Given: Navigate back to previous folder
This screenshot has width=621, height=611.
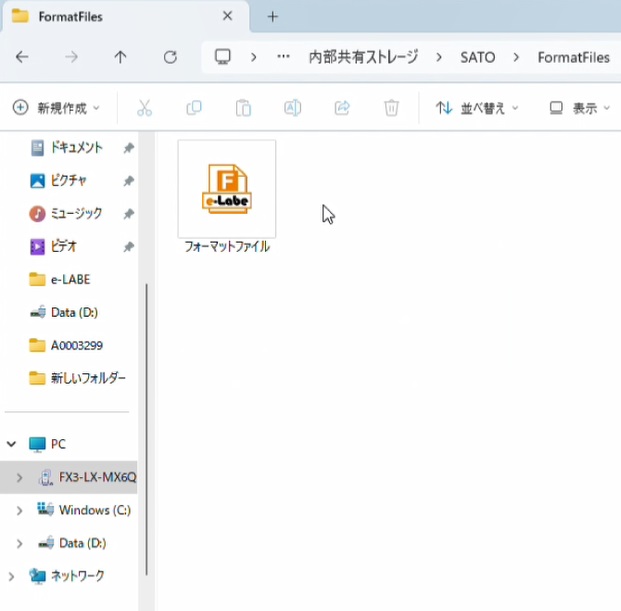Looking at the screenshot, I should (22, 57).
